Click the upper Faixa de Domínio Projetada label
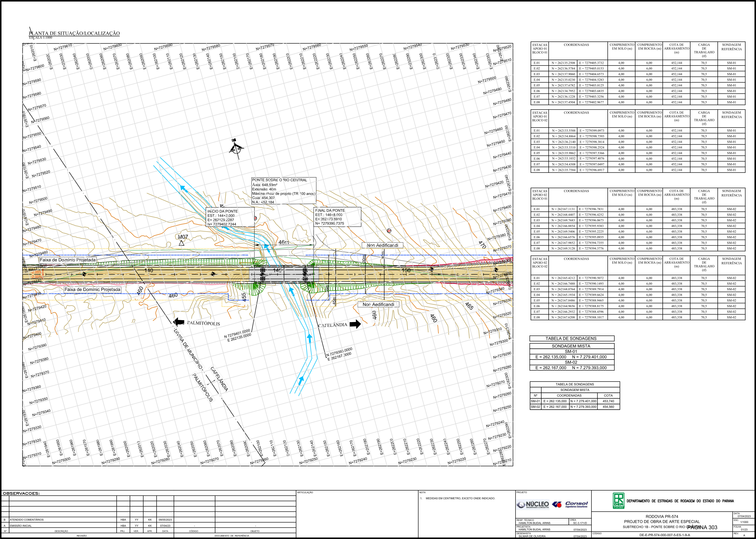The height and width of the screenshot is (539, 756). pyautogui.click(x=68, y=260)
